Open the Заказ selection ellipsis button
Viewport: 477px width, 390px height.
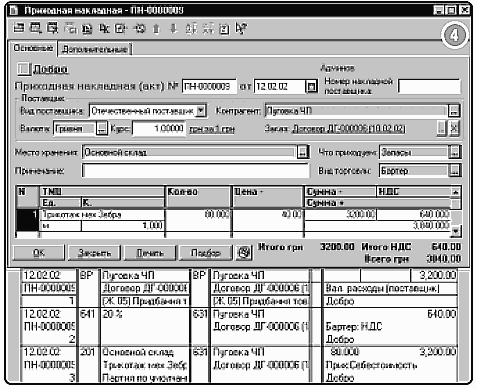point(441,128)
